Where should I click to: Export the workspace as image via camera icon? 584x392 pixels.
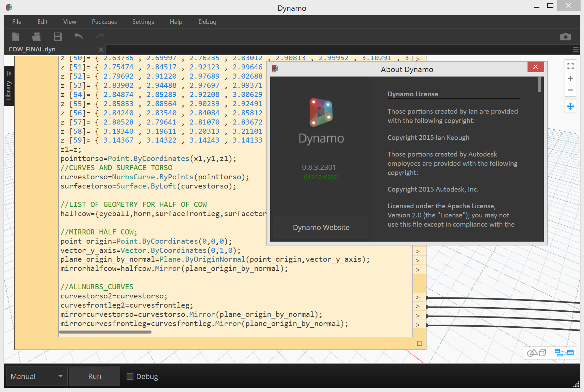click(x=565, y=37)
